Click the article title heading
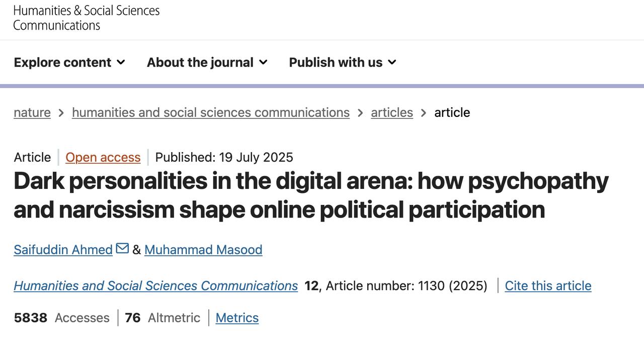Image resolution: width=644 pixels, height=353 pixels. 311,195
